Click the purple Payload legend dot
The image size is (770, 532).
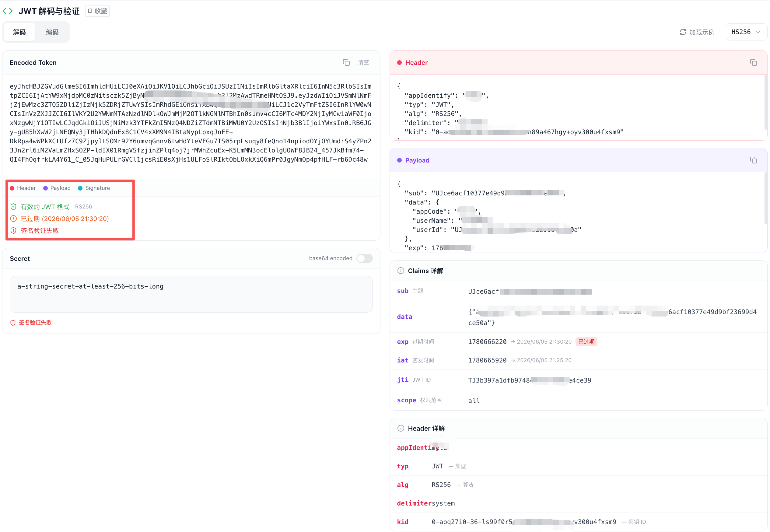click(45, 188)
